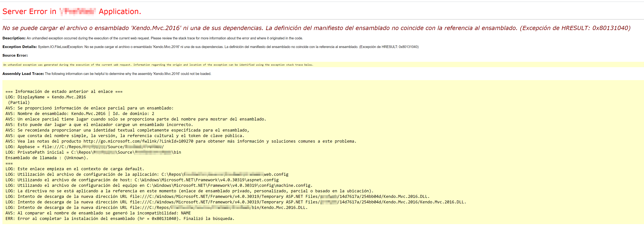644x226 pixels.
Task: Select 'AVS: Al comparar el nombre' incompatibilidad NAME line
Action: tap(98, 213)
